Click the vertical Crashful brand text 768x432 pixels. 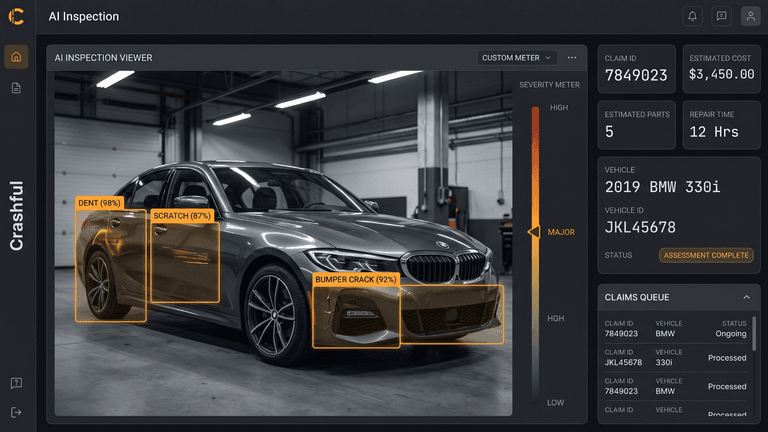click(x=16, y=216)
